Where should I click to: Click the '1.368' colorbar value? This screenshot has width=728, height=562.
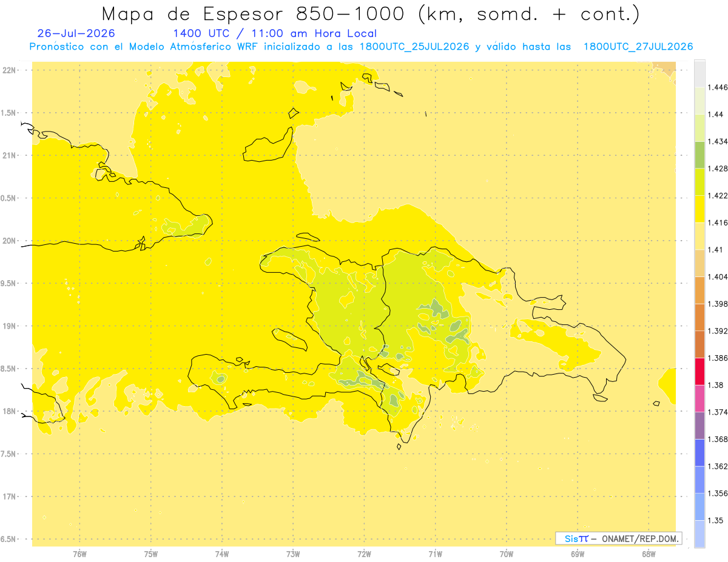click(716, 439)
